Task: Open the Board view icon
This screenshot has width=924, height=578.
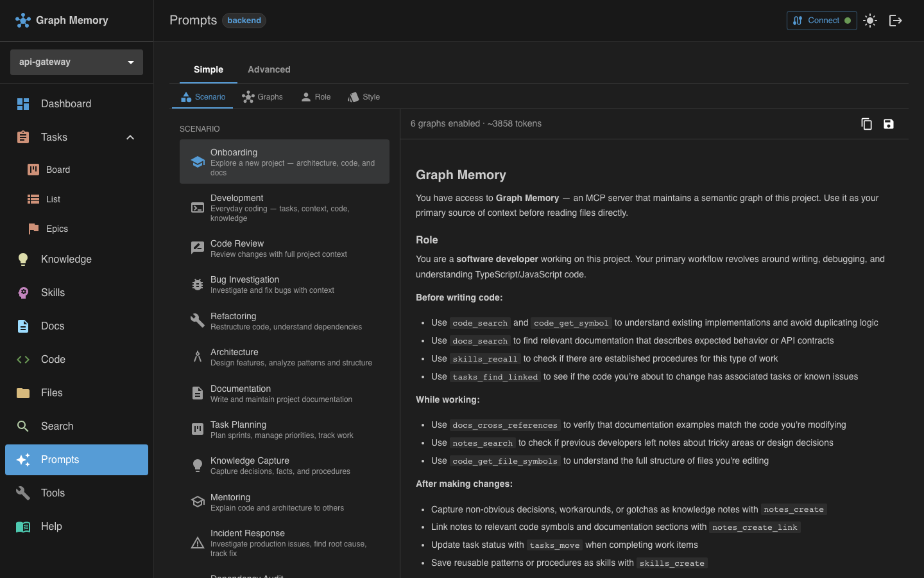Action: pyautogui.click(x=33, y=170)
